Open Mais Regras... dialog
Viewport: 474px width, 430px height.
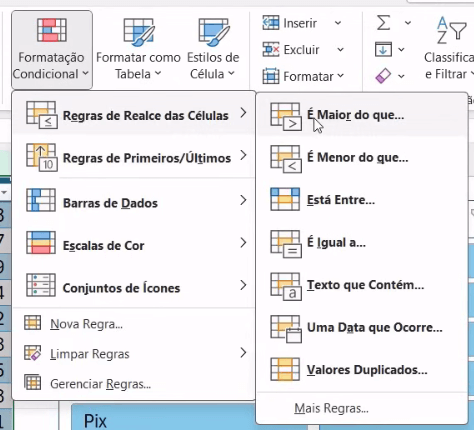362,408
